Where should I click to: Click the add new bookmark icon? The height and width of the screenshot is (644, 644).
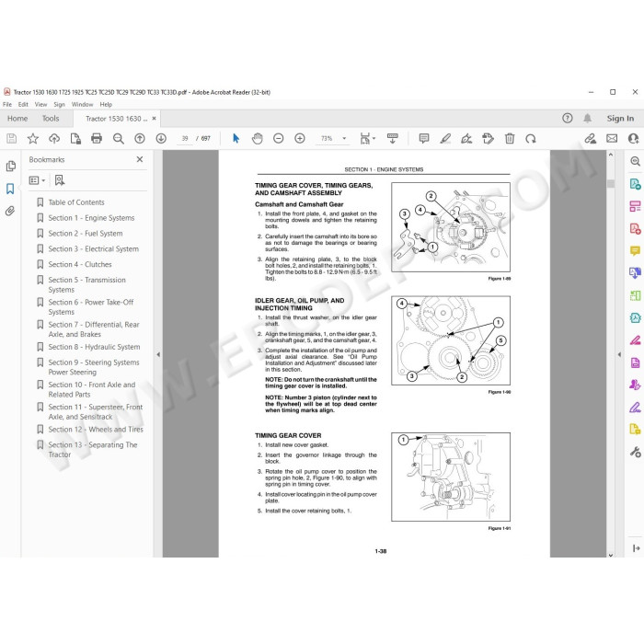[x=60, y=180]
